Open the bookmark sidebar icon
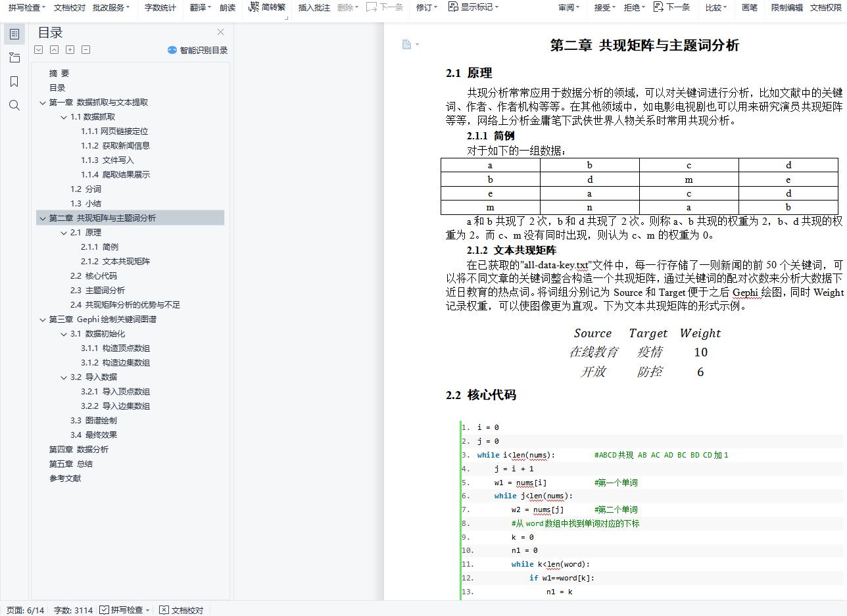The image size is (847, 616). pyautogui.click(x=14, y=82)
